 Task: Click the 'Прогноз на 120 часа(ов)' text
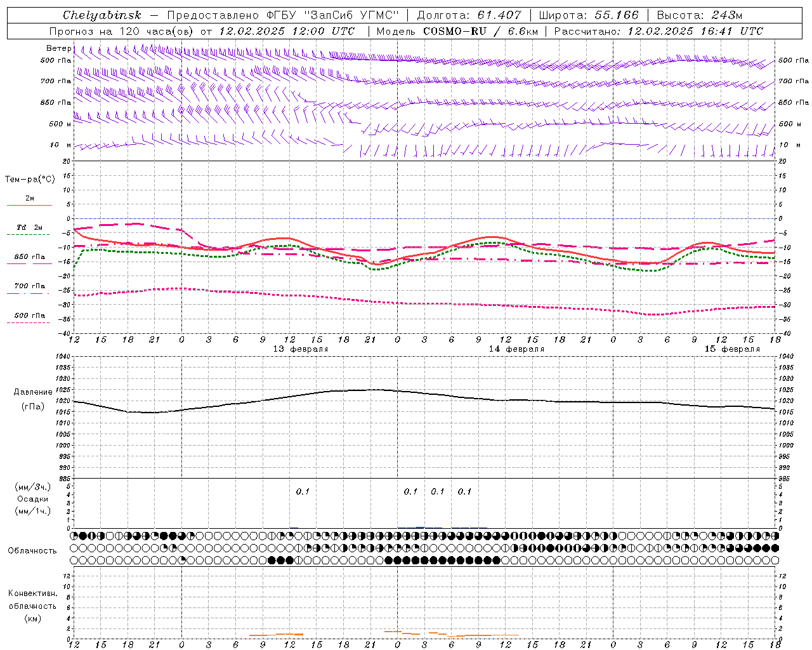pos(122,31)
